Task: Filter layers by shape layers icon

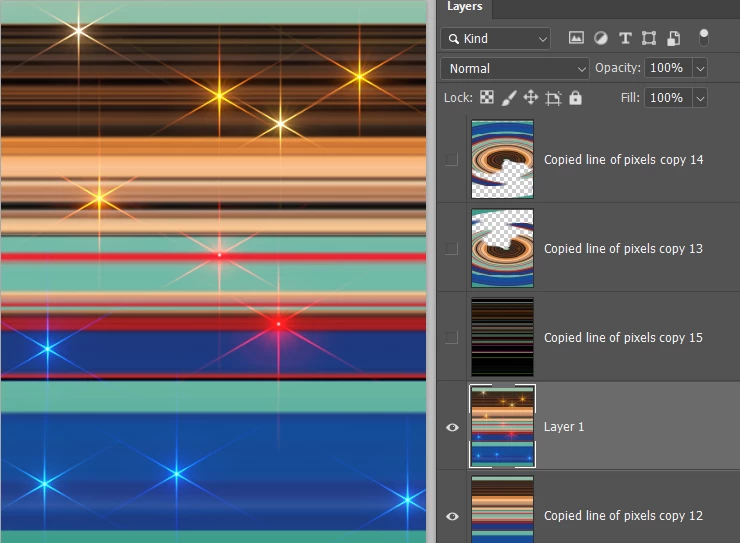Action: coord(649,38)
